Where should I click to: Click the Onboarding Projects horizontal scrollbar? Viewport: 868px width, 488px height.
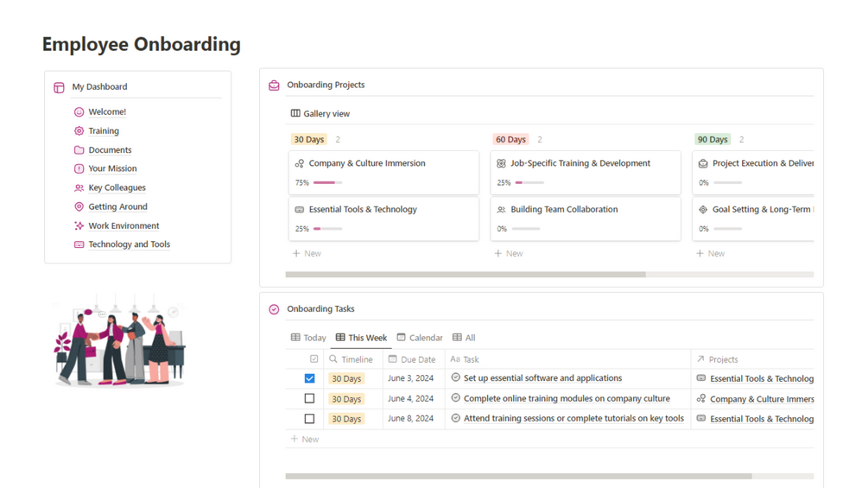pos(465,275)
